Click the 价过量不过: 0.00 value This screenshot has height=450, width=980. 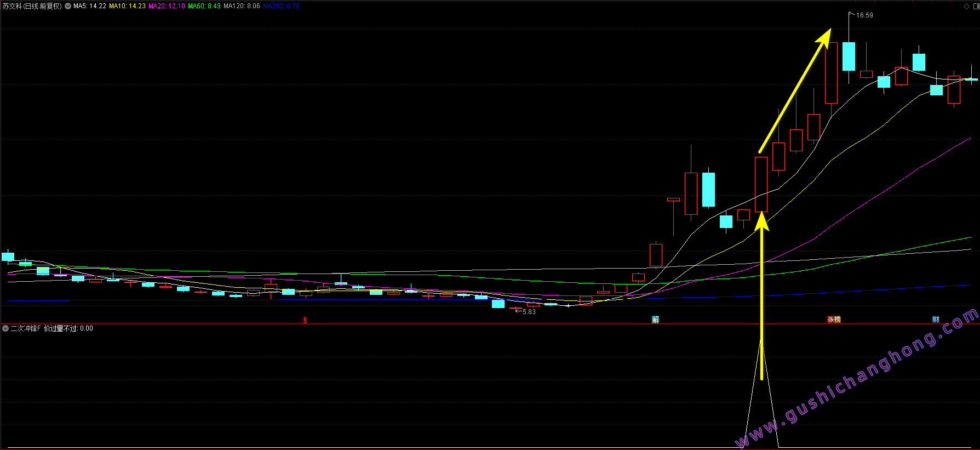click(68, 328)
